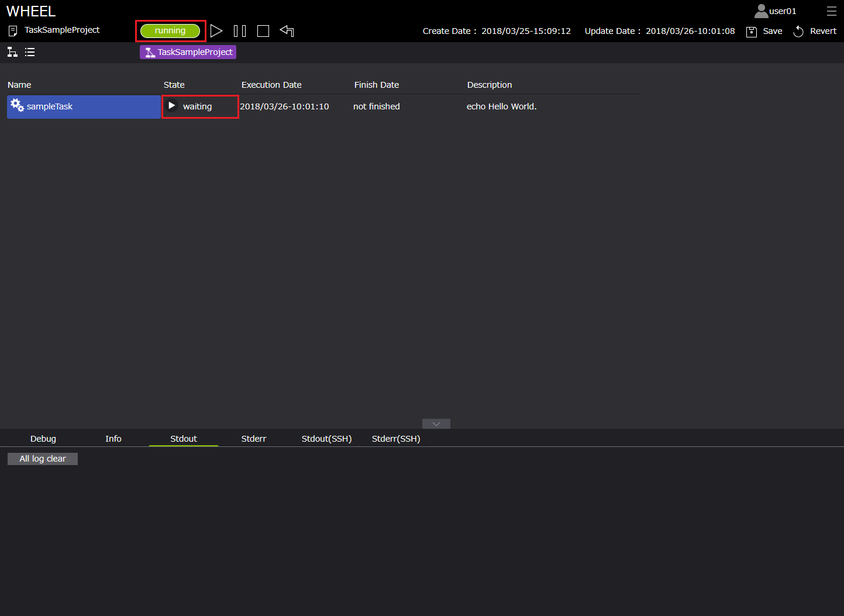Stop the project with square icon
Screen dimensions: 844x616
263,31
